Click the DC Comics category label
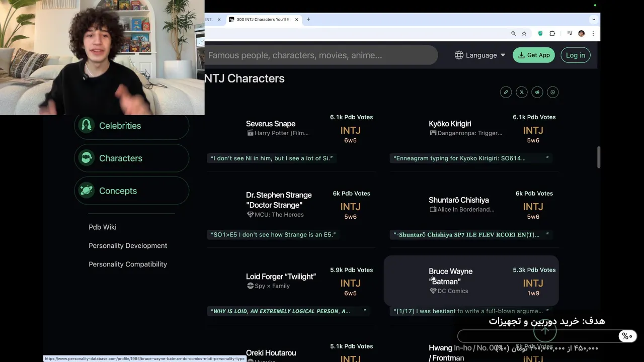 point(449,291)
